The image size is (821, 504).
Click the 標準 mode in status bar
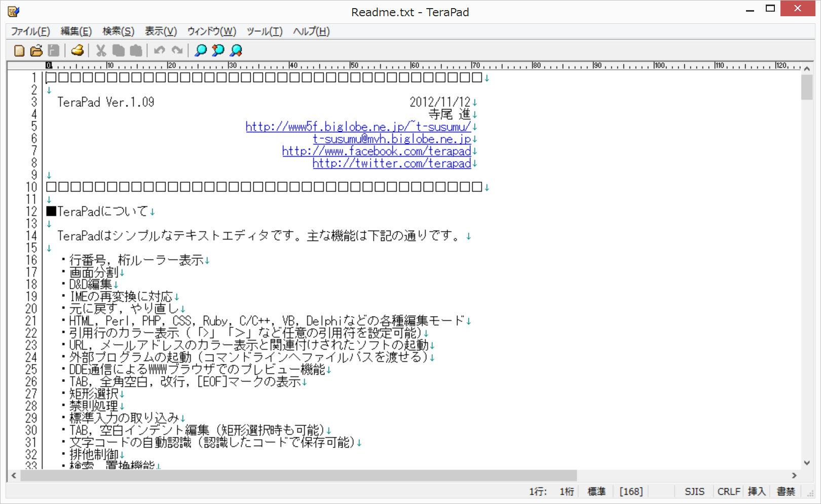(596, 491)
